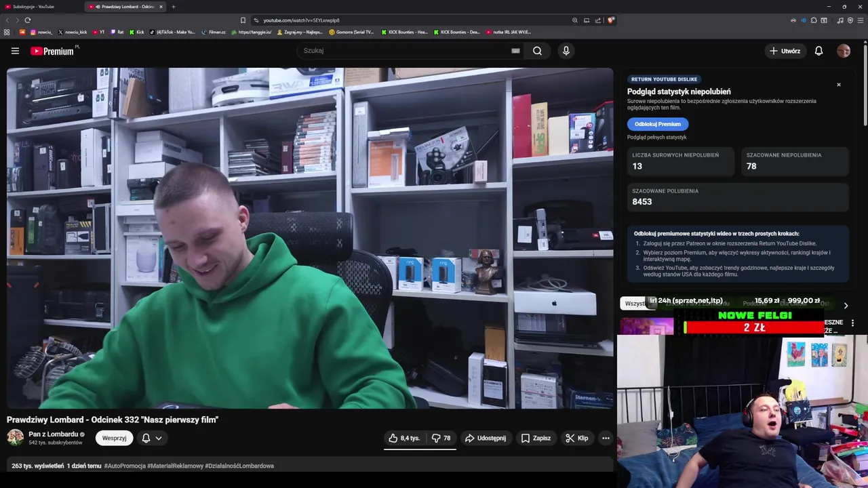Screen dimensions: 868x488
Task: Click the Wesprzyj join button
Action: 114,438
